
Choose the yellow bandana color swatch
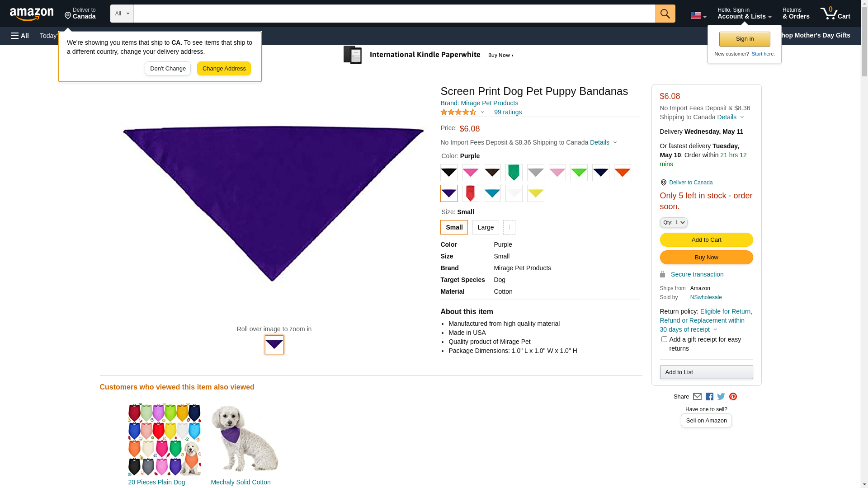[x=536, y=193]
